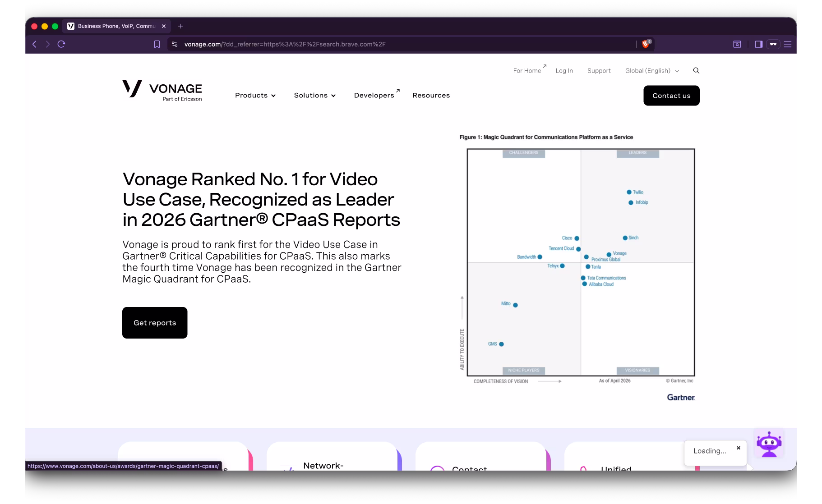Open Brave Shields lion icon
This screenshot has width=822, height=504.
point(646,44)
